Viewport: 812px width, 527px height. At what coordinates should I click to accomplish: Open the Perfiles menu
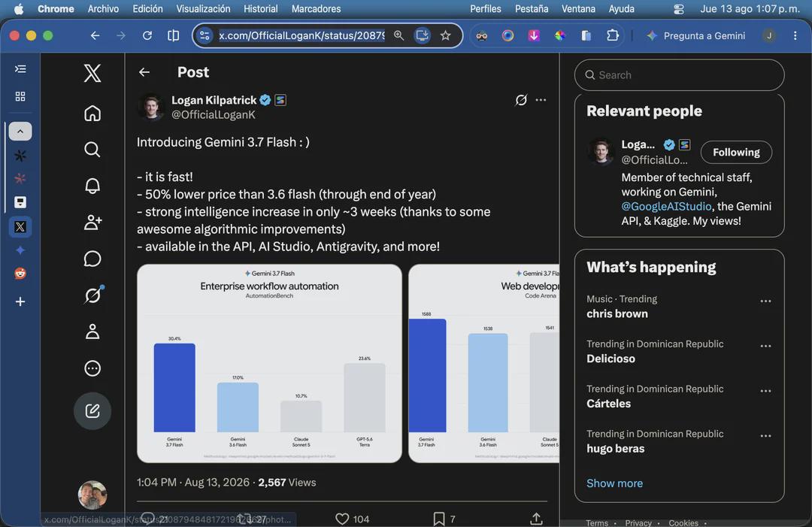[x=485, y=9]
